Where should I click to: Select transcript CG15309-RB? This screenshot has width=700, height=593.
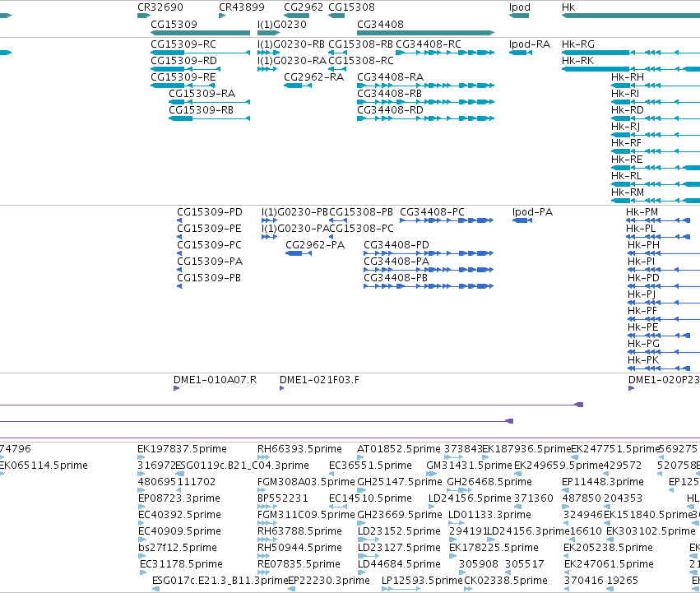[210, 118]
